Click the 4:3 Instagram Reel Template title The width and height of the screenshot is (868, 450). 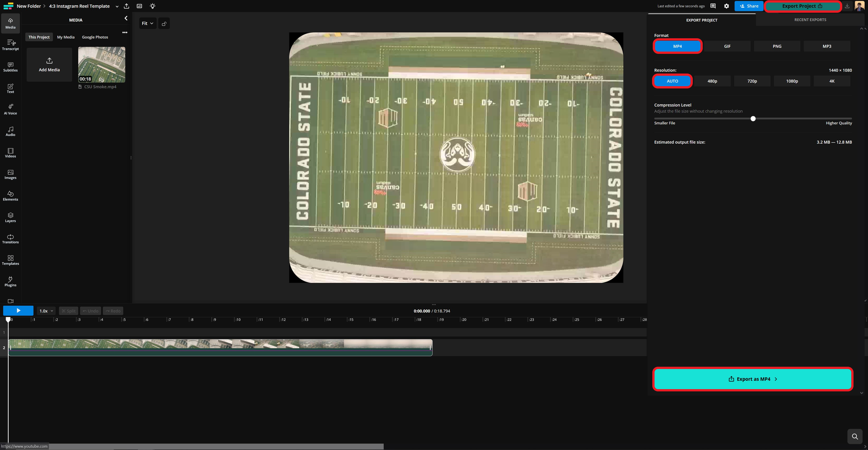79,6
